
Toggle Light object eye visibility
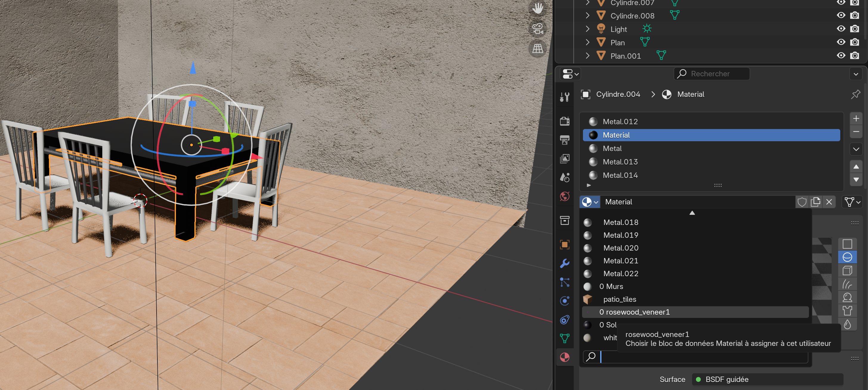pyautogui.click(x=841, y=29)
